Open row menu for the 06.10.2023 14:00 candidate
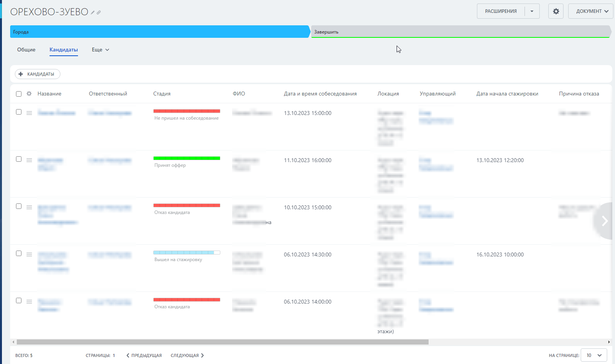Viewport: 615px width, 364px height. coord(29,302)
